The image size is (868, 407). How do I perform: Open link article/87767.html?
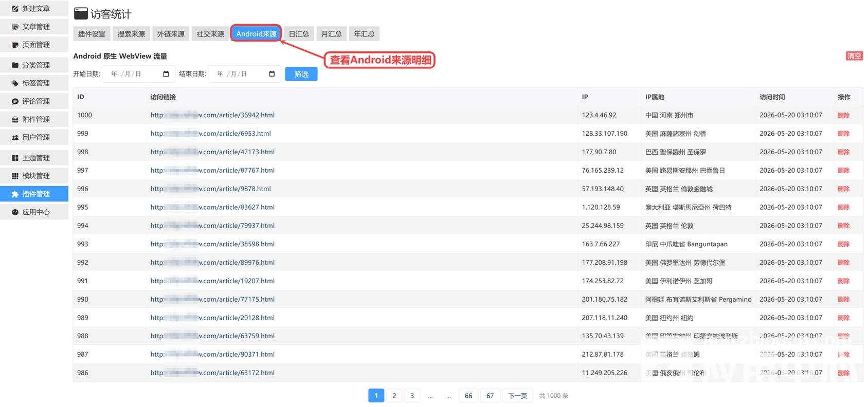point(212,171)
